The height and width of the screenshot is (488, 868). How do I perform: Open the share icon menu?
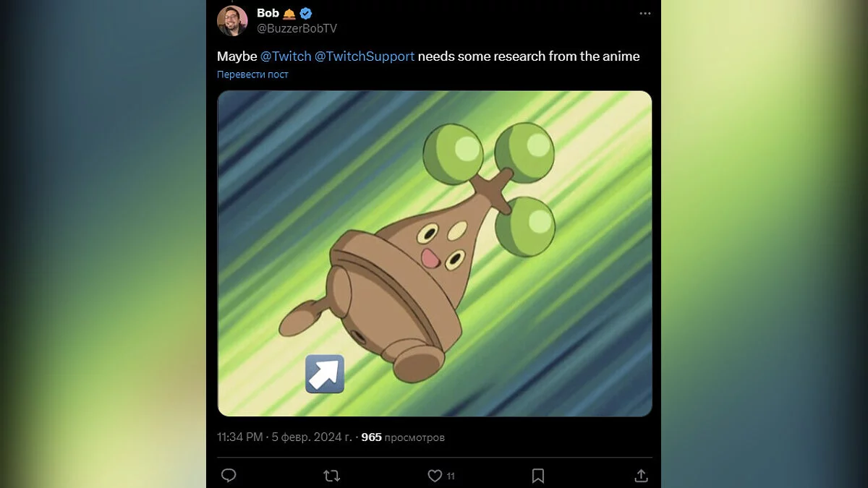click(x=641, y=476)
